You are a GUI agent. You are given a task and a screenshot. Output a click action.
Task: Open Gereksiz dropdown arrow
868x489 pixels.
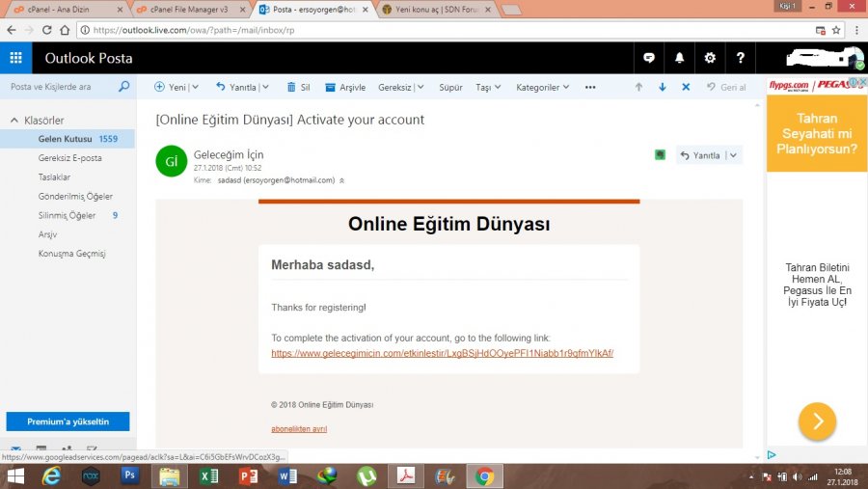click(x=420, y=87)
